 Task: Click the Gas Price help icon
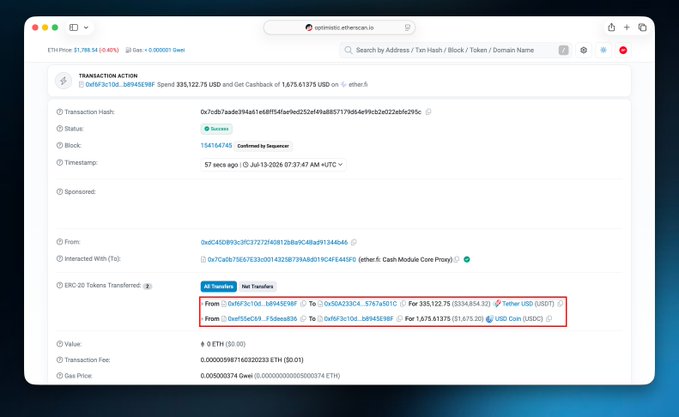pos(60,376)
